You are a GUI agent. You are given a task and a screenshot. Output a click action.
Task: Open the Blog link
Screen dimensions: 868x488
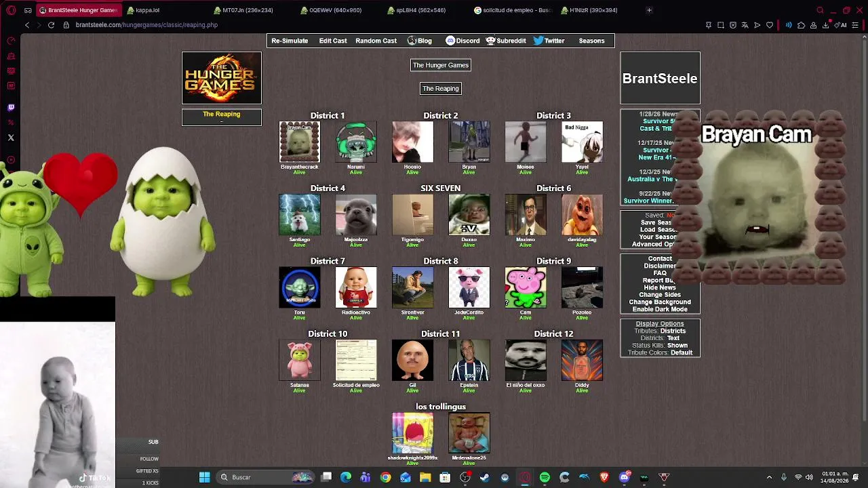tap(419, 41)
